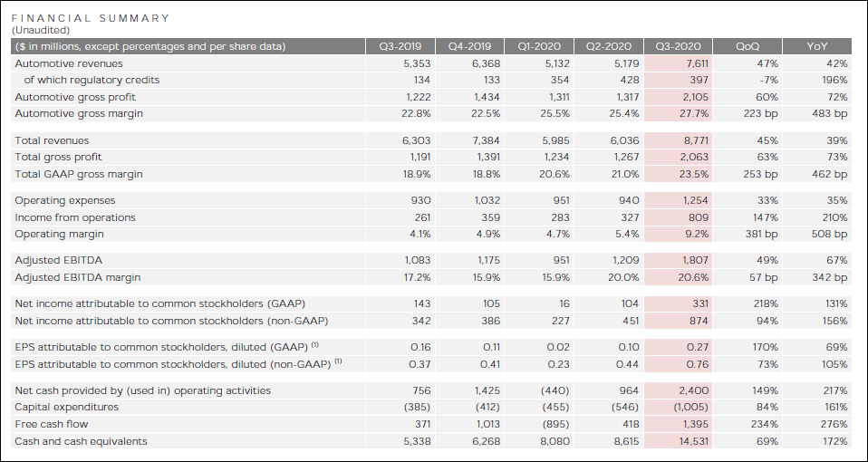Select the Adjusted EBITDA margin row label
Viewport: 868px width, 462px height.
(78, 277)
